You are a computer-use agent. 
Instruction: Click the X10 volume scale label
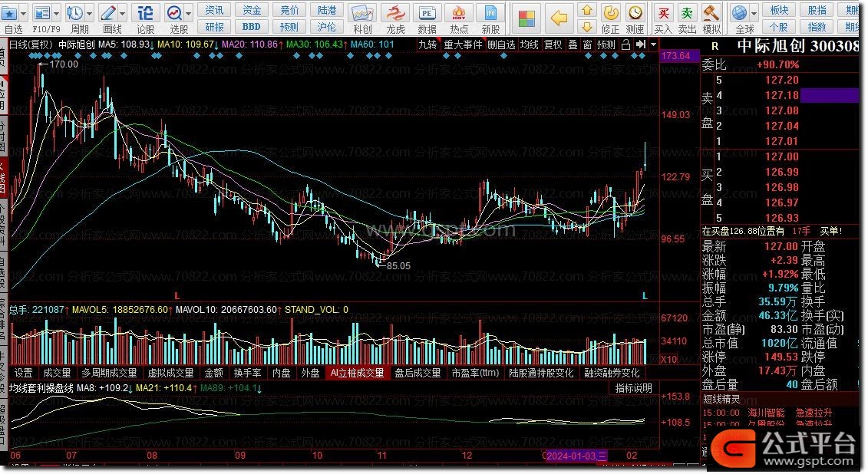coord(668,359)
